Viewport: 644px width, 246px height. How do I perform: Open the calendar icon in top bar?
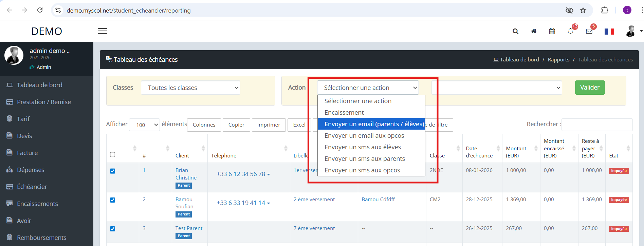click(552, 31)
